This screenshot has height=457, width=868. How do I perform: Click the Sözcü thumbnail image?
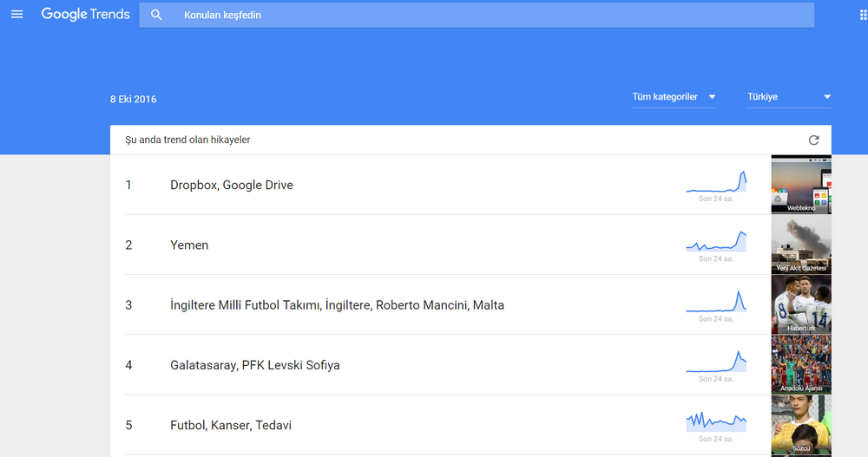coord(801,424)
